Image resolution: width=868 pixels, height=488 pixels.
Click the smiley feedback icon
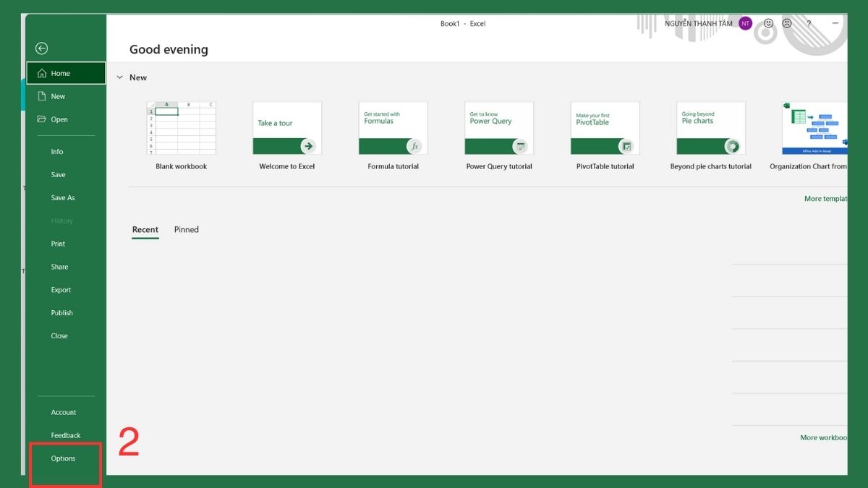(x=768, y=24)
